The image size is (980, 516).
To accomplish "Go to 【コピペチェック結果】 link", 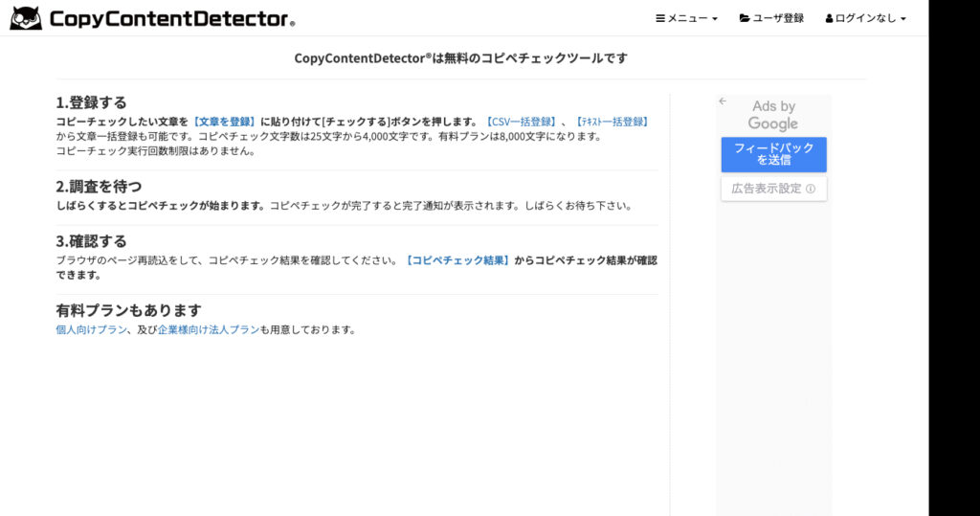I will click(457, 260).
